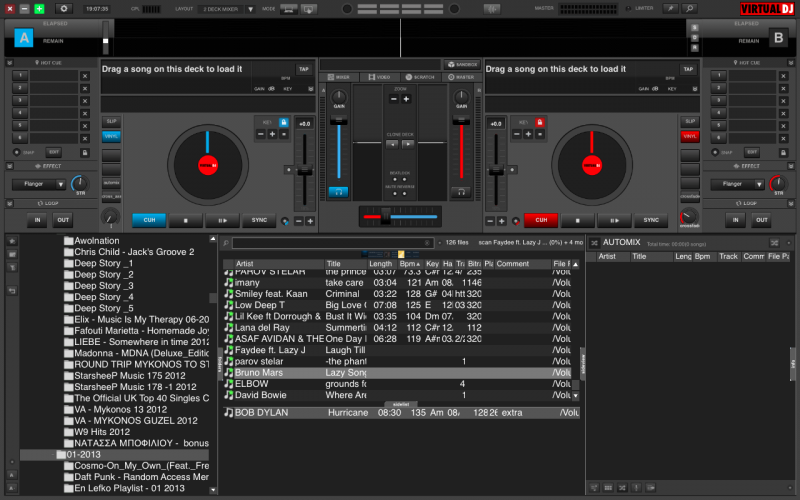The width and height of the screenshot is (800, 500).
Task: Click the Sandbox button
Action: coord(462,65)
